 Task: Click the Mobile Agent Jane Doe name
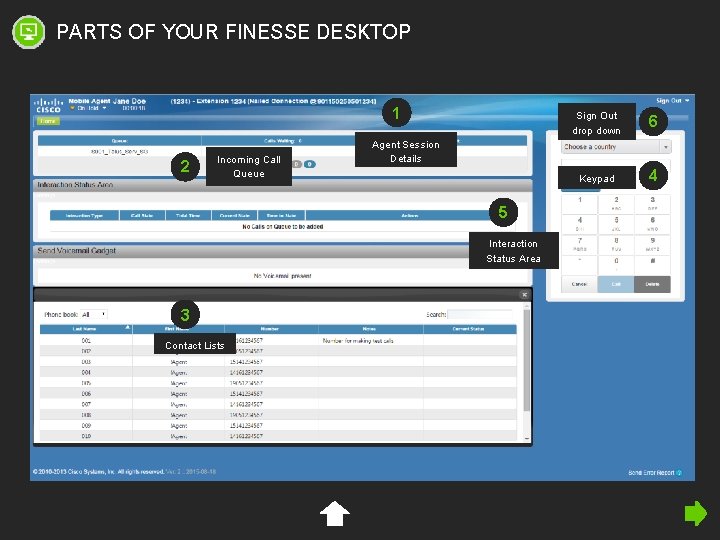click(x=107, y=101)
